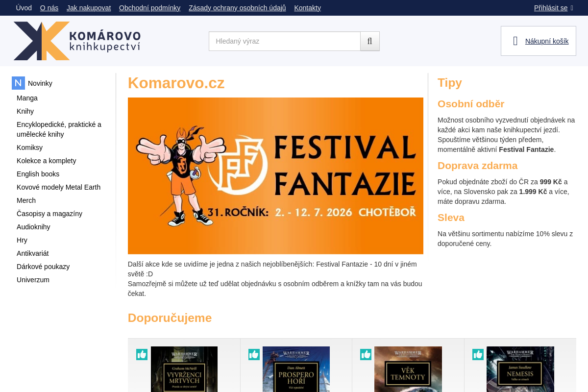Open Časopisy a magazíny category
The width and height of the screenshot is (588, 392).
pos(49,214)
